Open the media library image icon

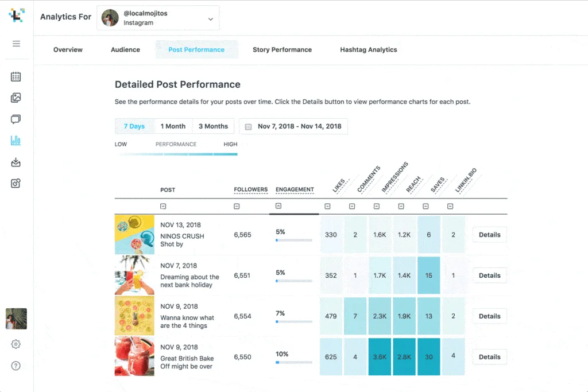click(16, 98)
